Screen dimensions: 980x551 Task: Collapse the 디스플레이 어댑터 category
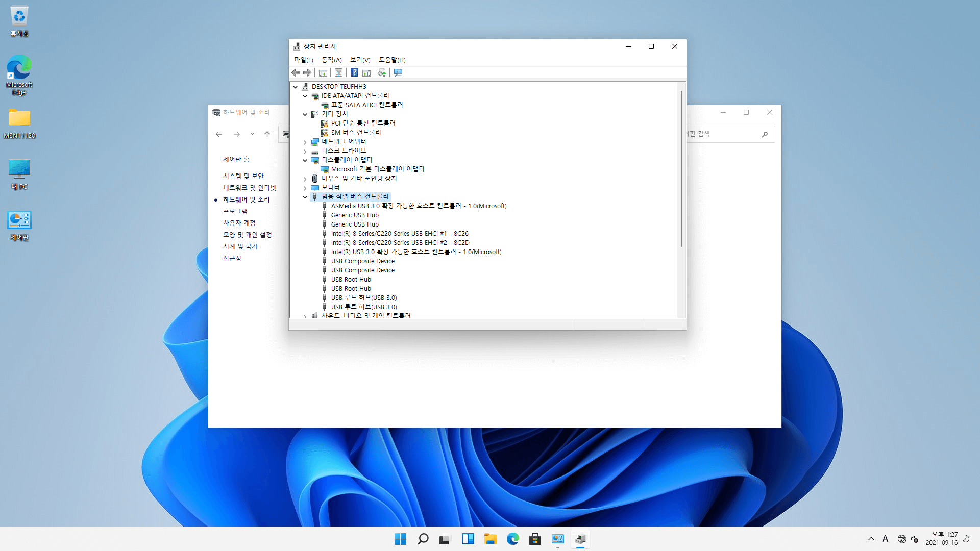[305, 160]
